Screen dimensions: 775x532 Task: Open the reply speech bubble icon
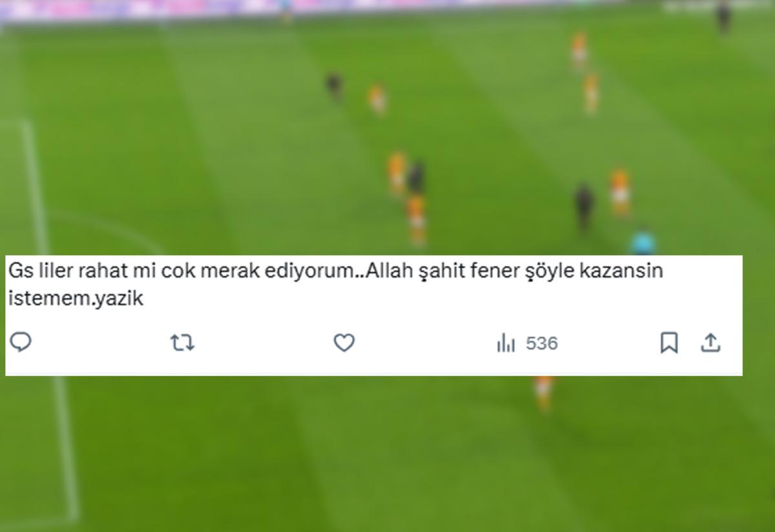point(21,342)
